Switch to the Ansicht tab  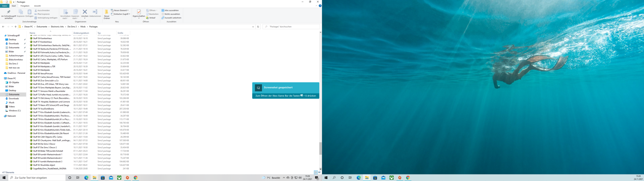coord(37,6)
